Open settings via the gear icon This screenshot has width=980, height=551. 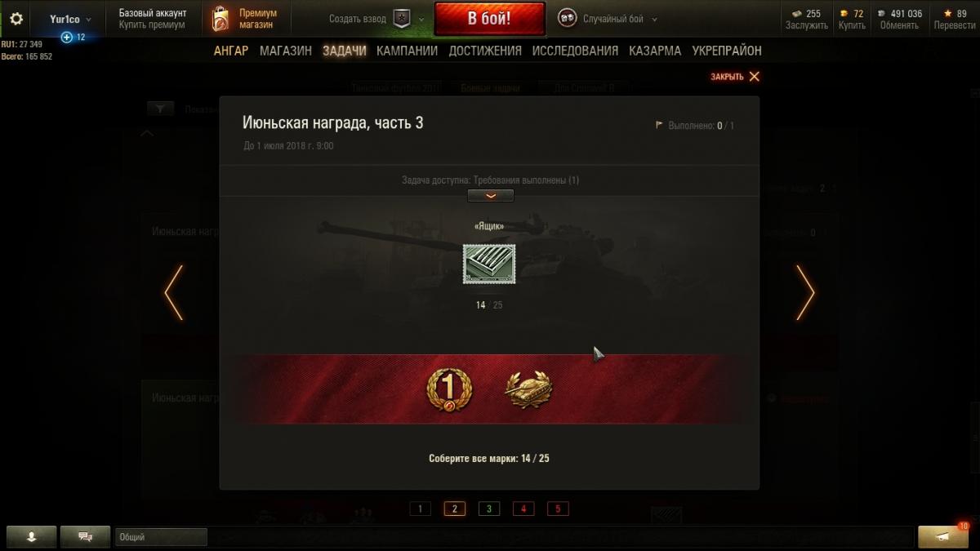[16, 19]
